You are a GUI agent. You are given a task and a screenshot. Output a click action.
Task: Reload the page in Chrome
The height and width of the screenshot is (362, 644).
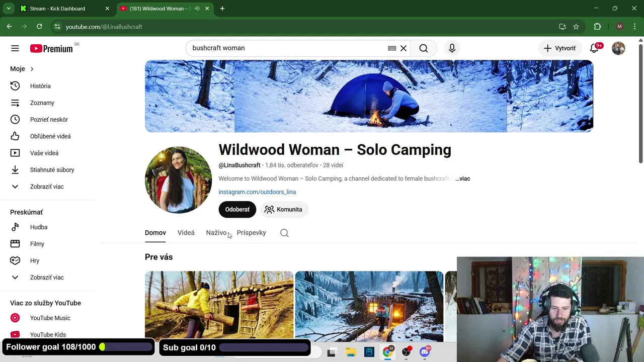tap(39, 27)
